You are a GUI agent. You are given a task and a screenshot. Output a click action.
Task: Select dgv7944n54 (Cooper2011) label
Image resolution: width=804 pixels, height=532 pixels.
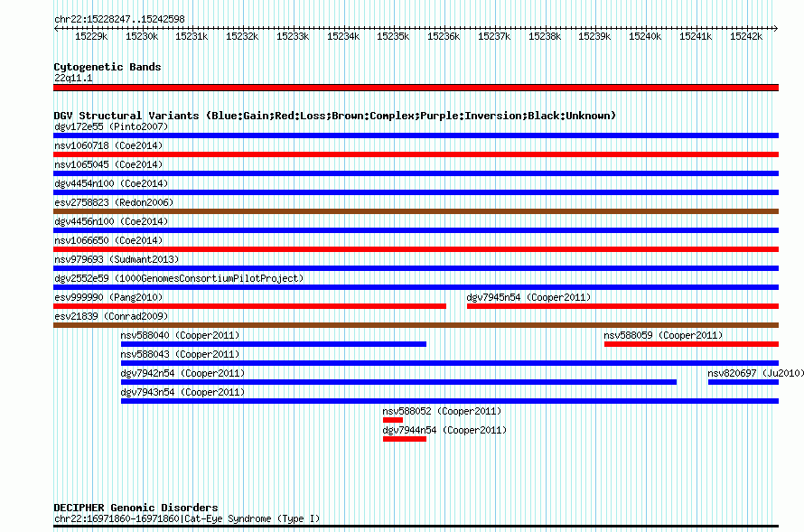pyautogui.click(x=444, y=430)
